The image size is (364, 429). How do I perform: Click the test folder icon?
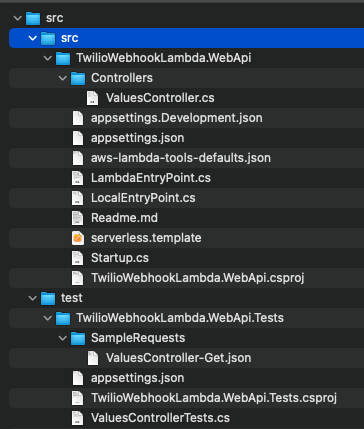pos(48,298)
